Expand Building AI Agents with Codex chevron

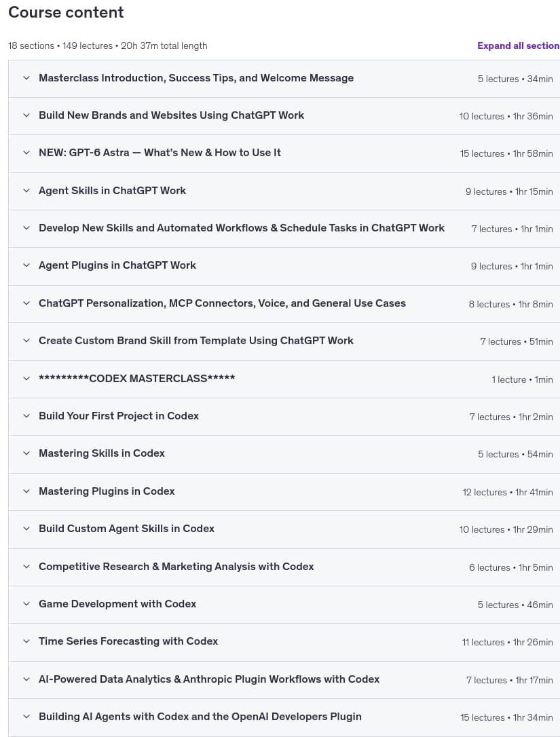(x=26, y=717)
